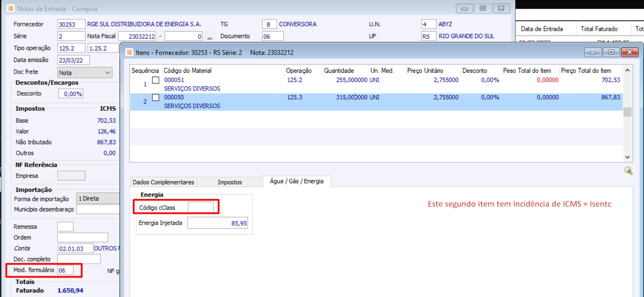Click the Fornecedor code field 30253
This screenshot has height=297, width=644.
(x=71, y=24)
